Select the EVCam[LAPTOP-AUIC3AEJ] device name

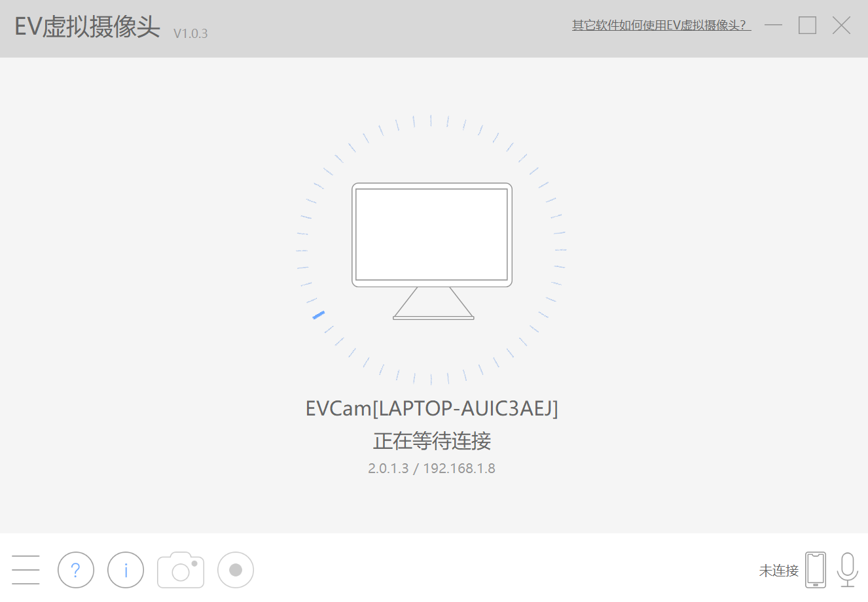point(432,408)
